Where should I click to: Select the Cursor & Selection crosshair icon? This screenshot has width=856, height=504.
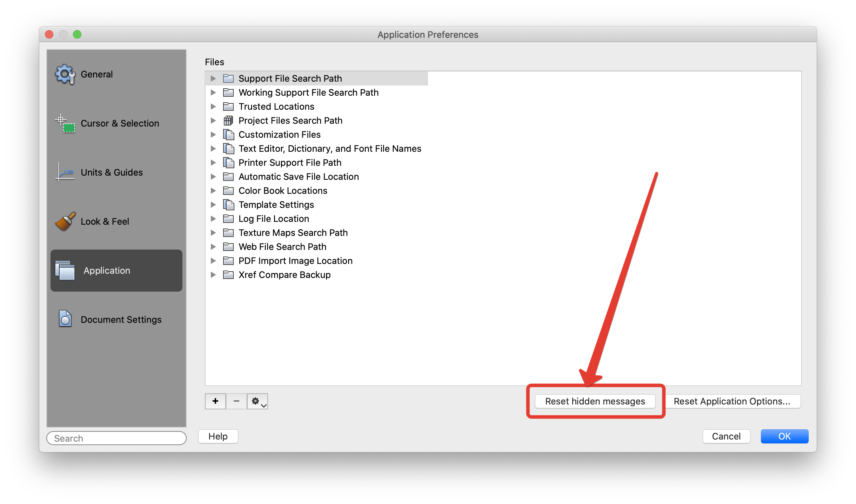click(65, 123)
